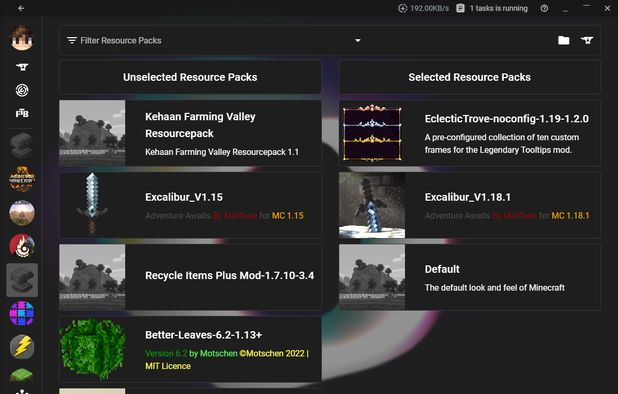The width and height of the screenshot is (618, 394).
Task: Click the 192.00KB/s speed text
Action: point(430,8)
